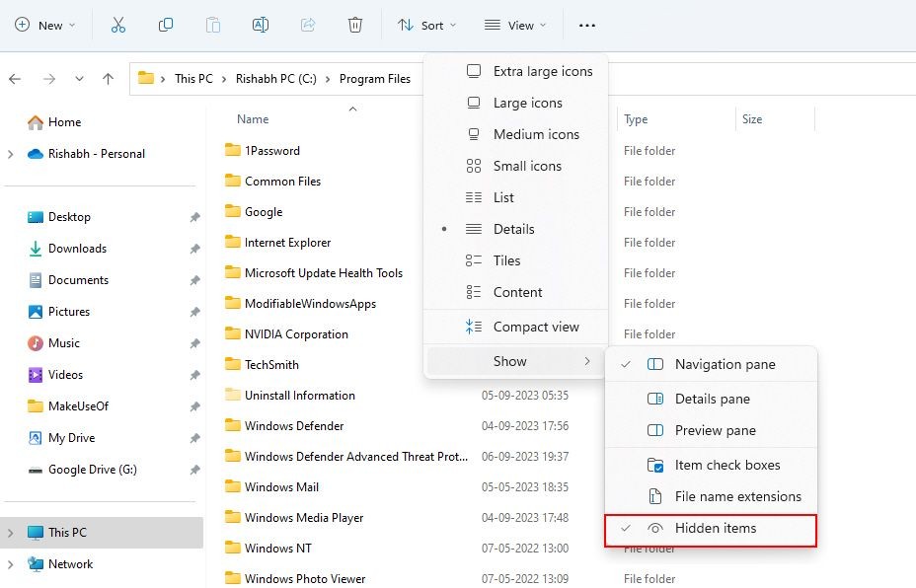
Task: Select Extra large icons view
Action: click(x=515, y=71)
